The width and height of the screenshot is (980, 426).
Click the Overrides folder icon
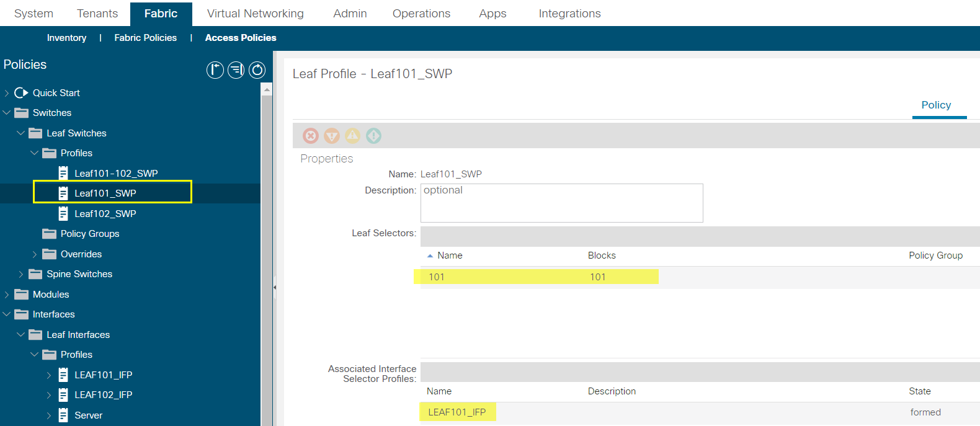click(50, 254)
